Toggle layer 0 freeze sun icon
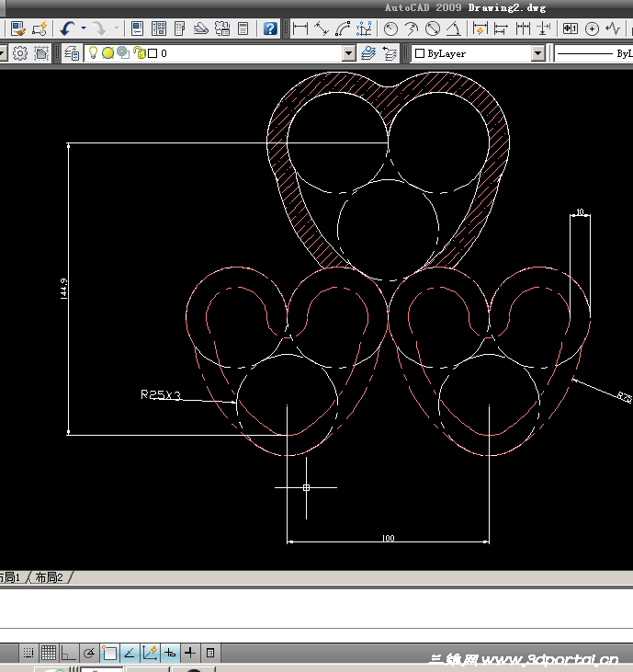 click(107, 52)
